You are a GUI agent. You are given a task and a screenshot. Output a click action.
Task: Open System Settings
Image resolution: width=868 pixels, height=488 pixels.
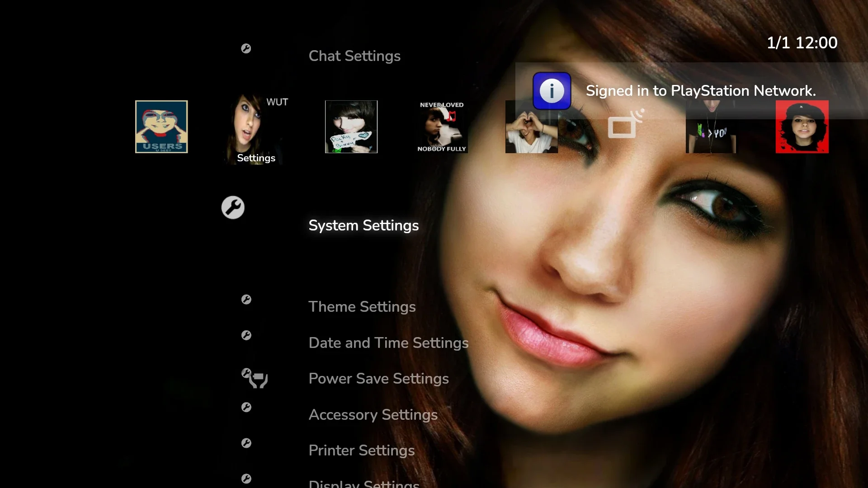(x=363, y=225)
